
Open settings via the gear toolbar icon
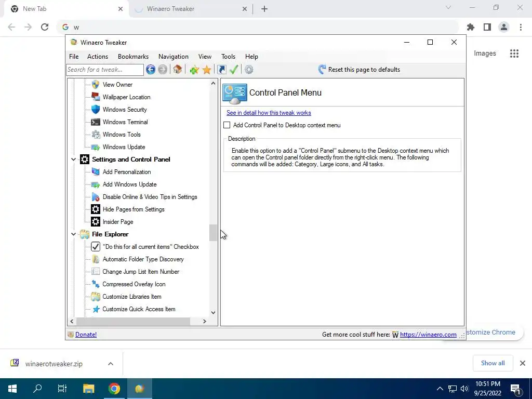249,70
